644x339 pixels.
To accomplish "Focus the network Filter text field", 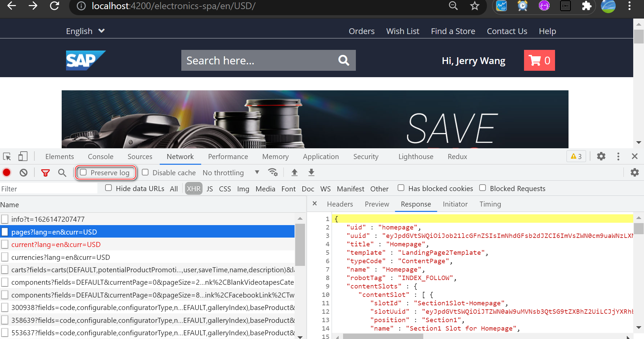I will click(49, 189).
